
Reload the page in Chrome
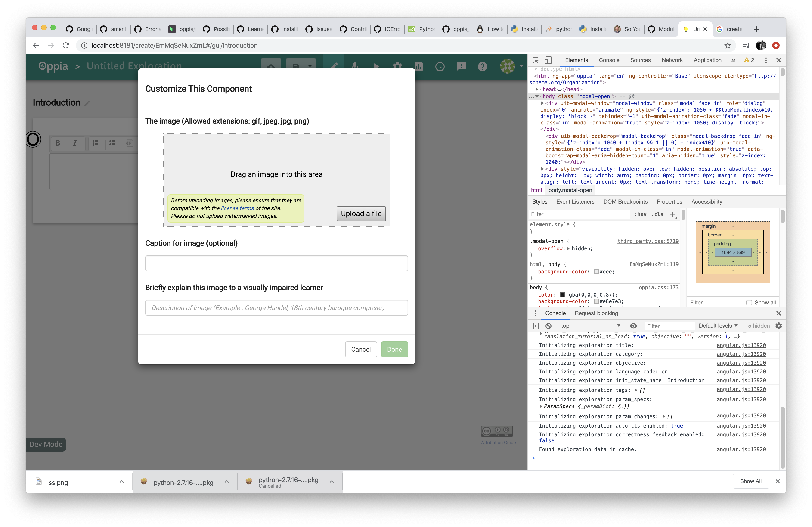pyautogui.click(x=66, y=45)
